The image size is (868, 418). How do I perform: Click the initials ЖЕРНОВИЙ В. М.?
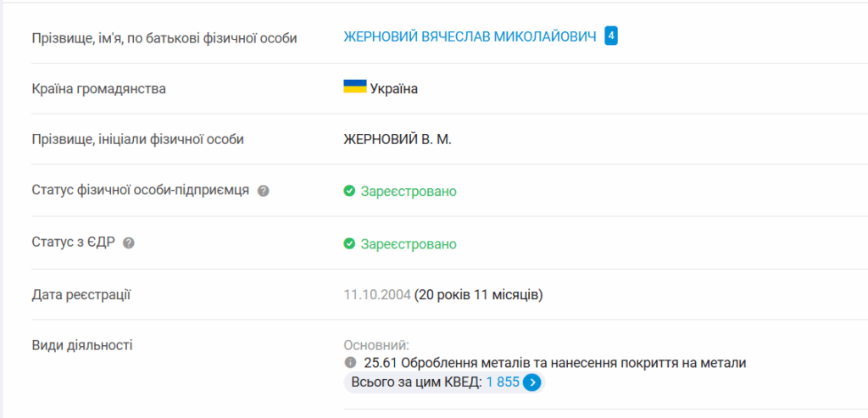point(398,140)
